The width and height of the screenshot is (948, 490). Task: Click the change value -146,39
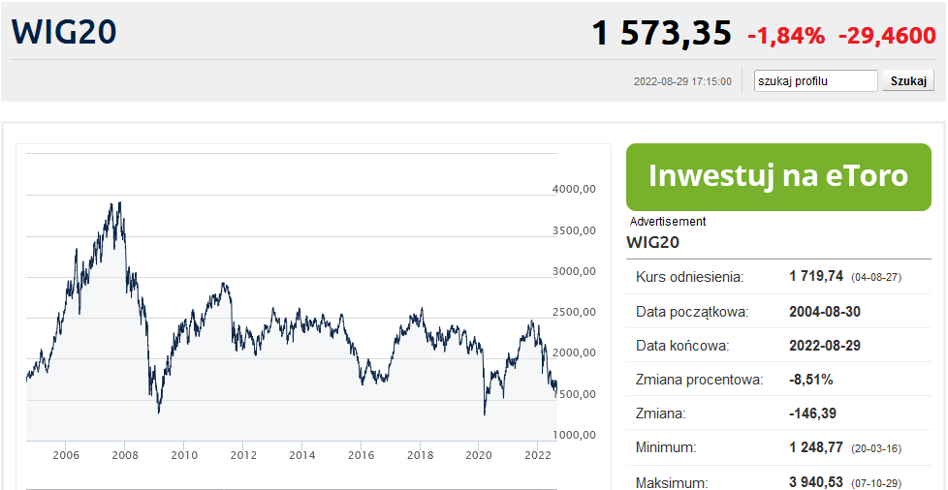click(813, 414)
